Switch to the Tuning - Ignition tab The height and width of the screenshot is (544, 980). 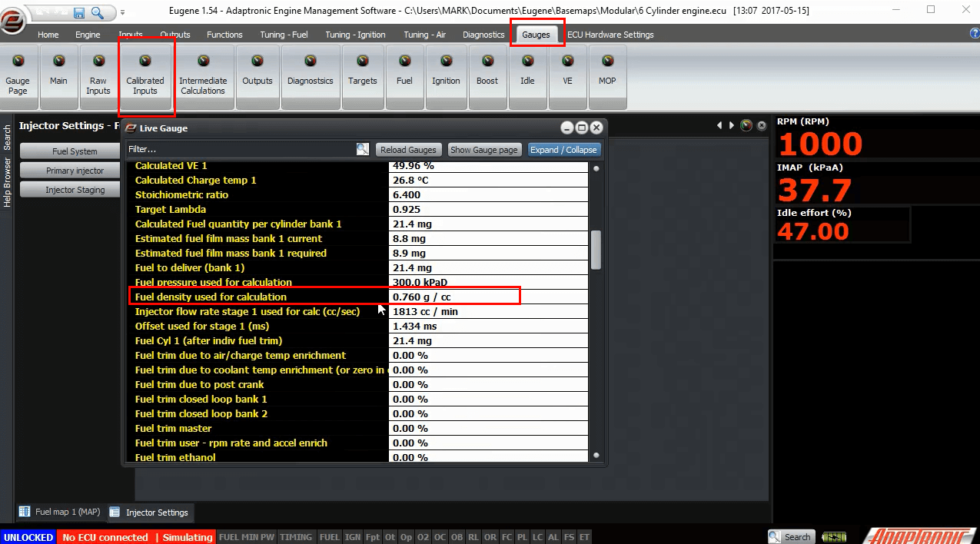355,35
